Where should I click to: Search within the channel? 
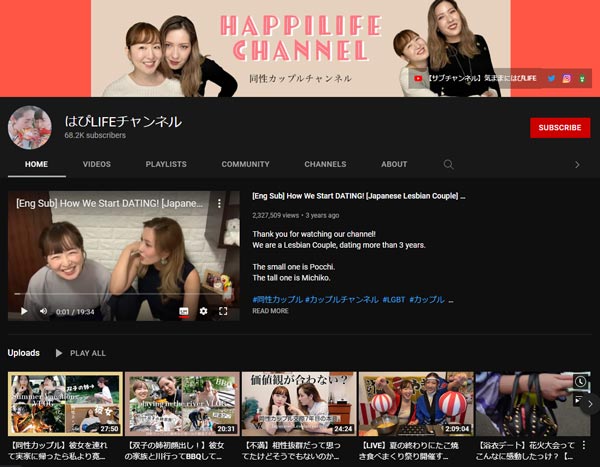point(449,164)
